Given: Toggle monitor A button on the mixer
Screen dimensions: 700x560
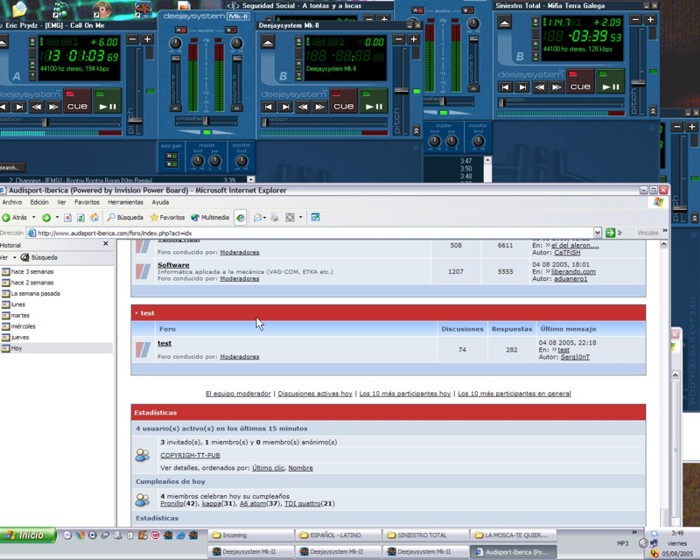Looking at the screenshot, I should click(181, 30).
